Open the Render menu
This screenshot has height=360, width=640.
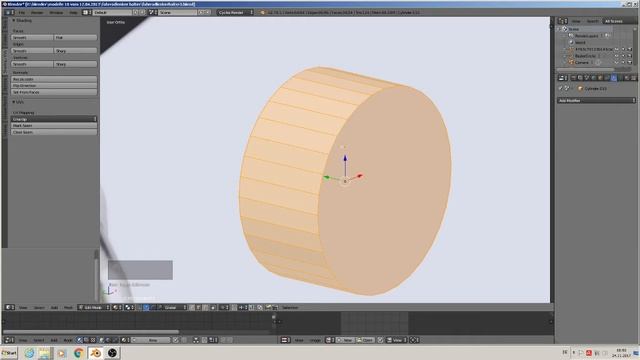point(37,13)
